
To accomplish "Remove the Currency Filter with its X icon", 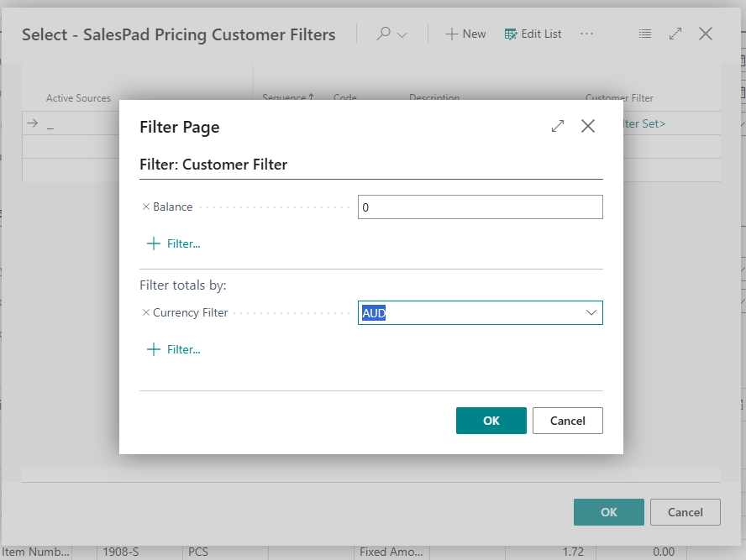I will [146, 312].
